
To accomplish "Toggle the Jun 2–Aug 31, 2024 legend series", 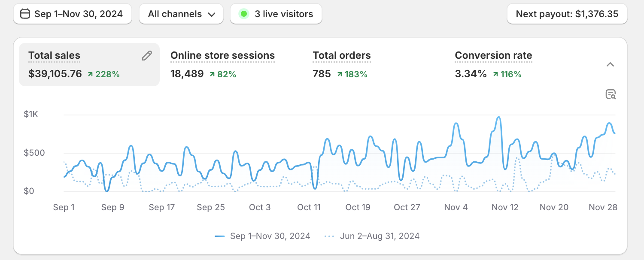I will 372,236.
